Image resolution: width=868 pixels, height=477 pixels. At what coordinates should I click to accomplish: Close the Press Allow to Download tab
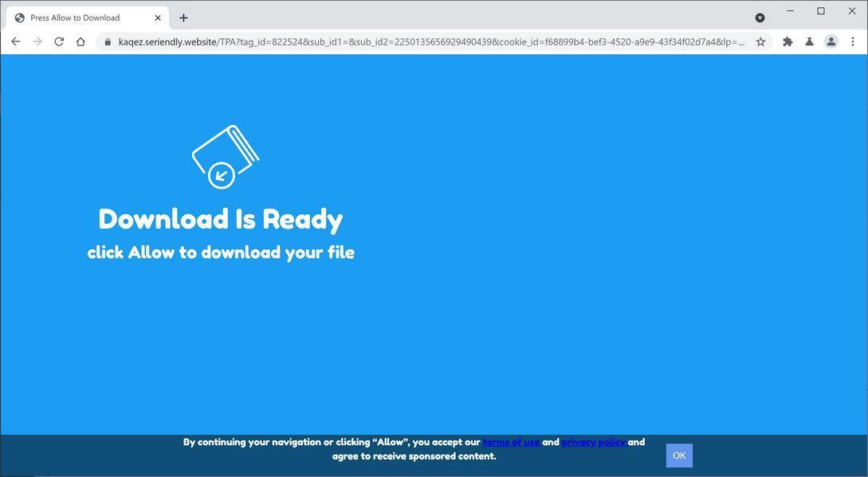click(x=158, y=18)
